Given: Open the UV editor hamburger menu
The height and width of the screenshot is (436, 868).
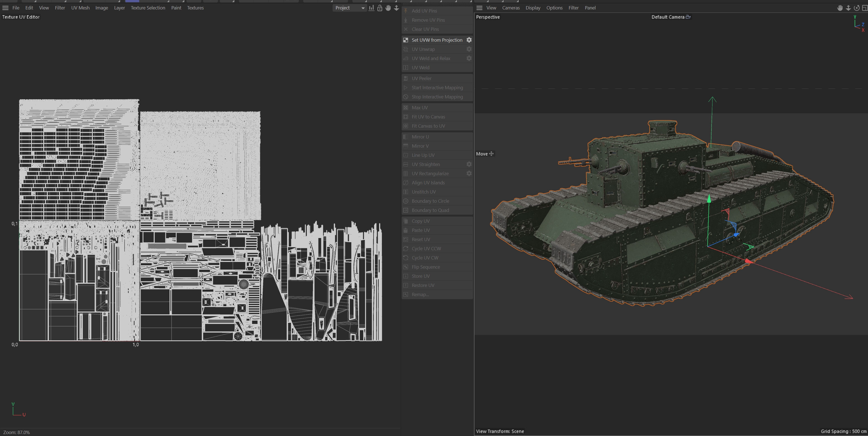Looking at the screenshot, I should (x=5, y=8).
